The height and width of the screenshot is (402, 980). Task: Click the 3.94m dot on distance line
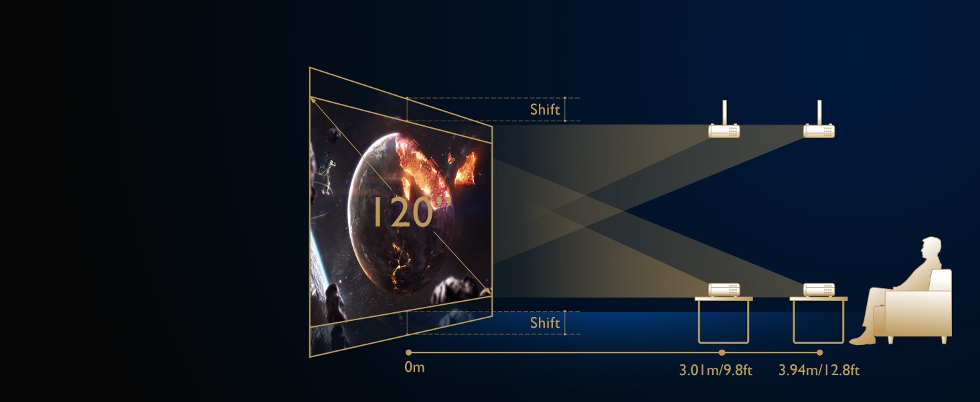click(819, 352)
